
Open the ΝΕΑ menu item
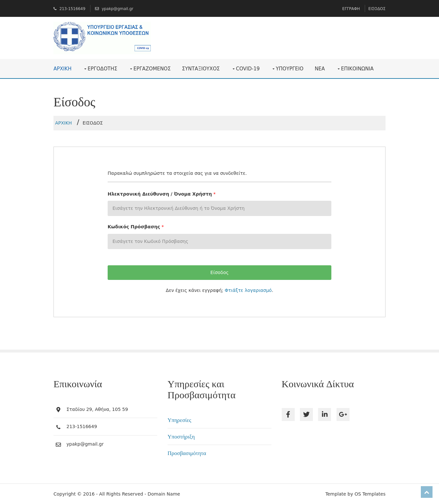click(x=320, y=69)
